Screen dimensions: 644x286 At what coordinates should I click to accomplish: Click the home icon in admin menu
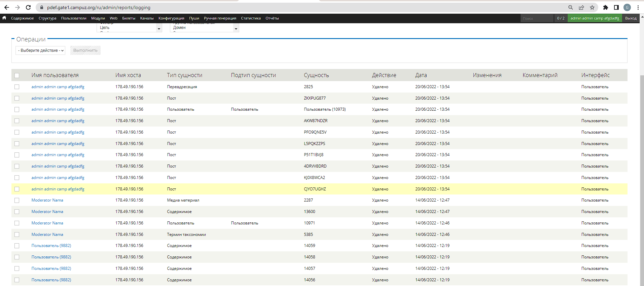4,18
